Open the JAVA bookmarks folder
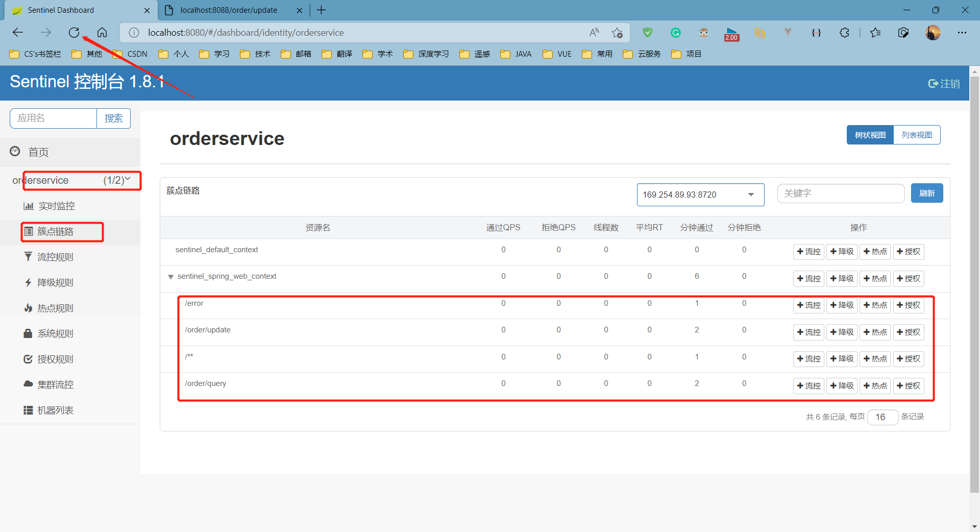This screenshot has height=532, width=980. click(516, 54)
